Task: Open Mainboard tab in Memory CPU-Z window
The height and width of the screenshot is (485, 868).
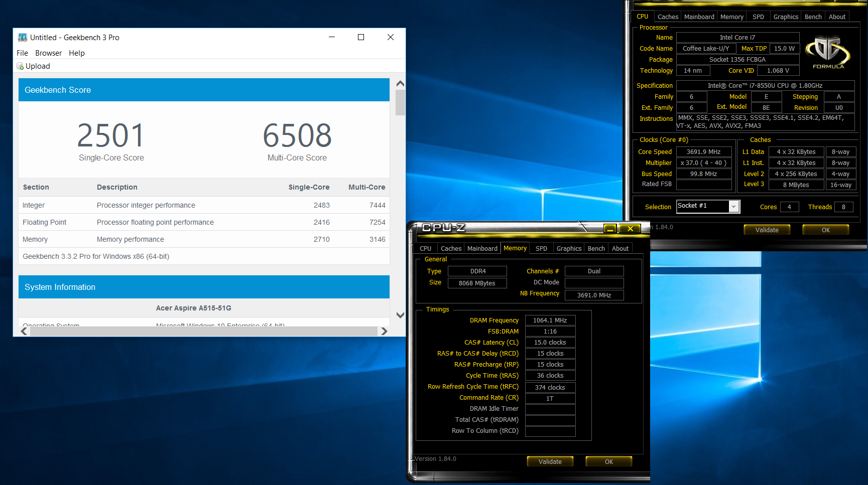Action: tap(482, 249)
